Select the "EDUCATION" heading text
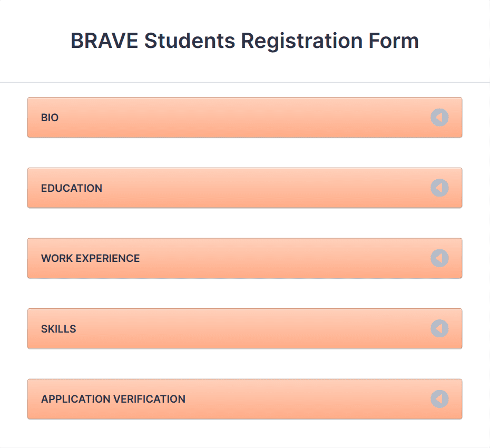This screenshot has height=448, width=490. click(x=72, y=188)
